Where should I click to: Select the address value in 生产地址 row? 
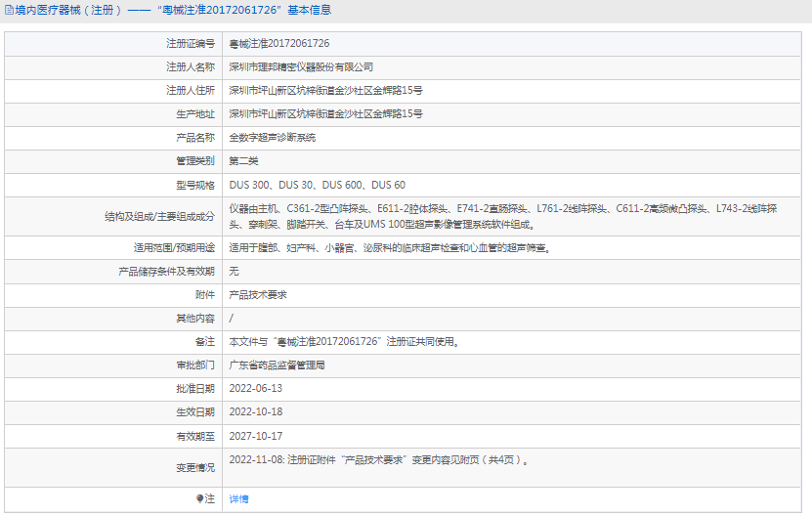coord(325,114)
